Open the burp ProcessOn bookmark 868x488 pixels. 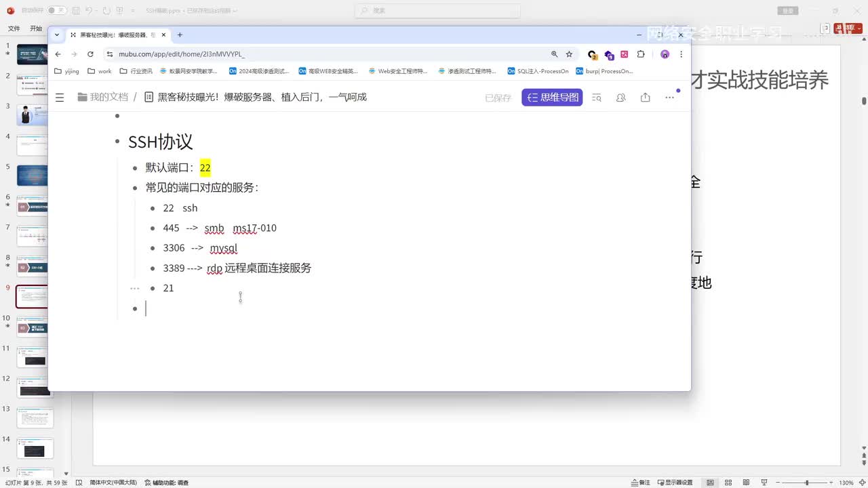coord(604,71)
